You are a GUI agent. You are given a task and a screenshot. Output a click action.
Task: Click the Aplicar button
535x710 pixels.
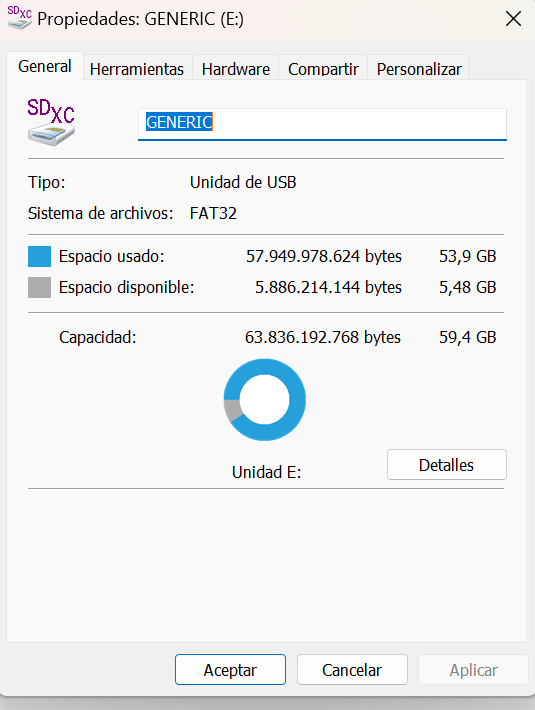pos(473,670)
